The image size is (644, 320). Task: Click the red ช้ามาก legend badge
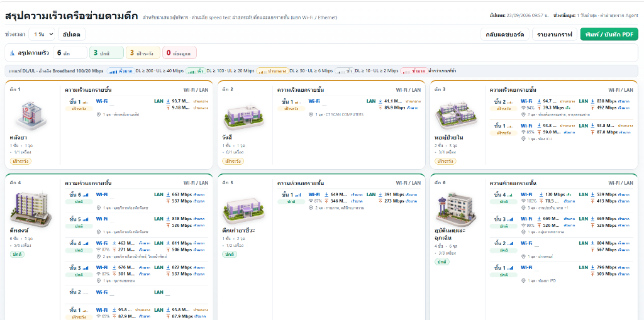(x=414, y=71)
